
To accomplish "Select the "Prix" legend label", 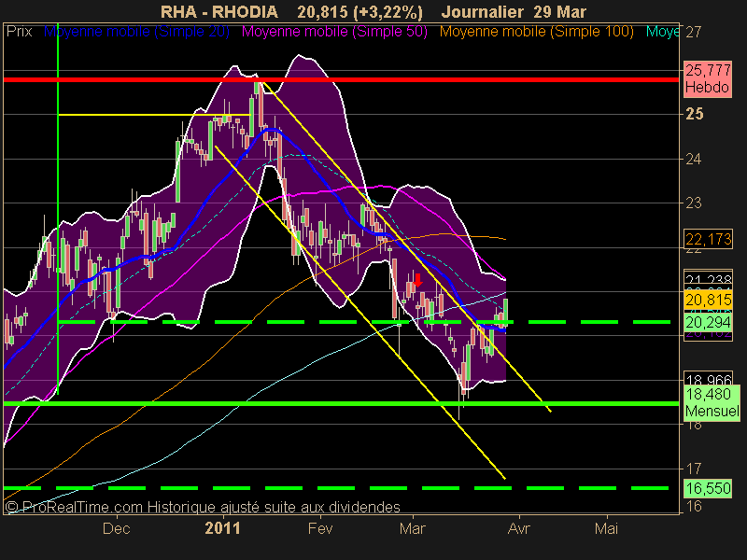I will tap(19, 32).
